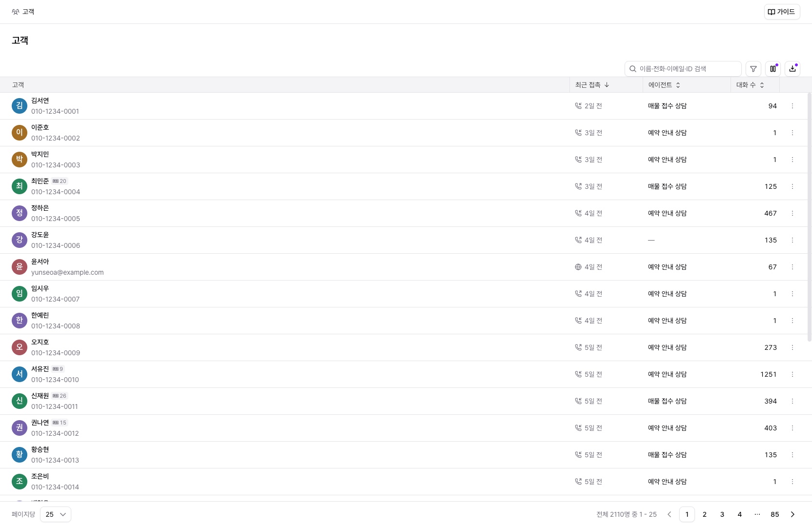The width and height of the screenshot is (812, 527).
Task: Click the export download icon button
Action: point(792,69)
